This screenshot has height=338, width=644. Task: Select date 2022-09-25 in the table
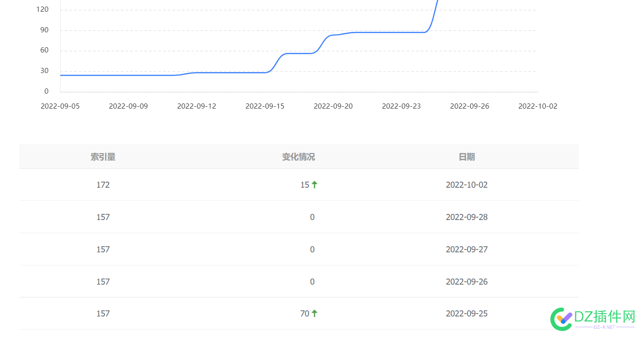click(466, 314)
